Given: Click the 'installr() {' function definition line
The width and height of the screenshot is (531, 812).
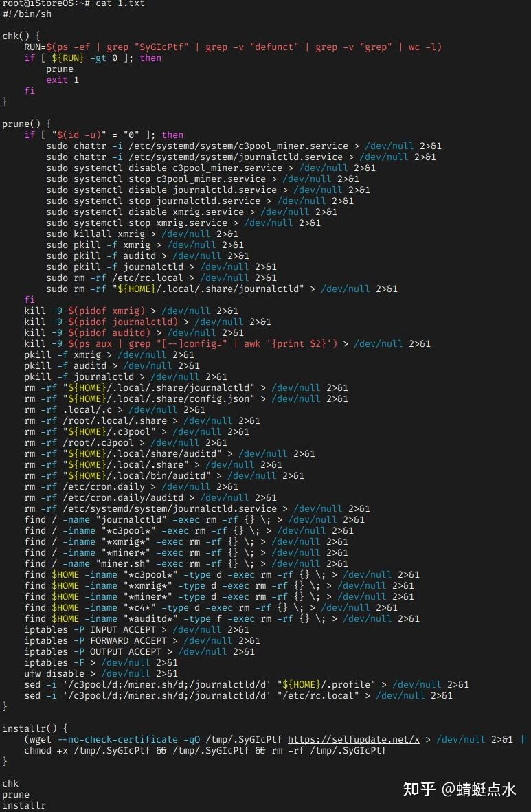Looking at the screenshot, I should coord(35,729).
